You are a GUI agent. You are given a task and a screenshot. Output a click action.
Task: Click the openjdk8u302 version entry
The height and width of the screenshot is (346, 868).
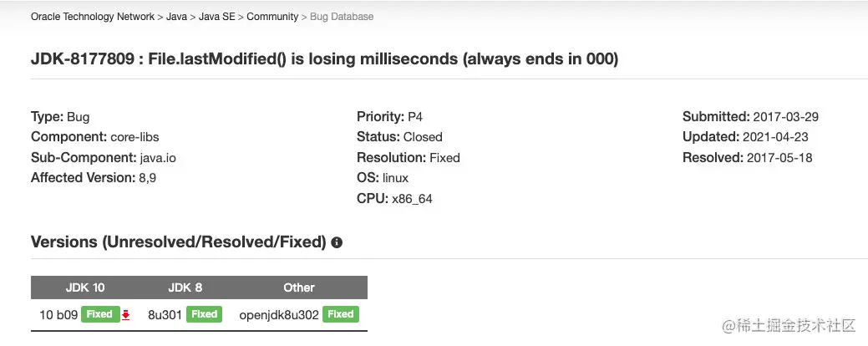[x=279, y=315]
